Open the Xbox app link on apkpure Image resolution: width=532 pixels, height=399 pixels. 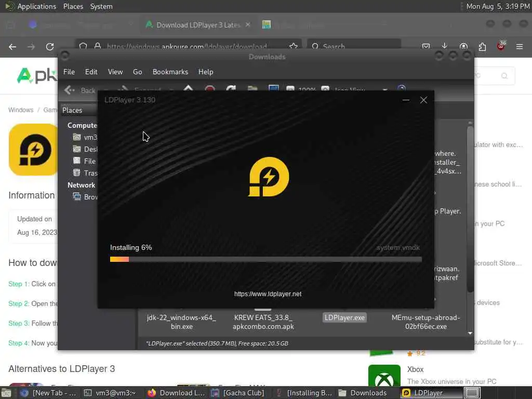pos(415,369)
